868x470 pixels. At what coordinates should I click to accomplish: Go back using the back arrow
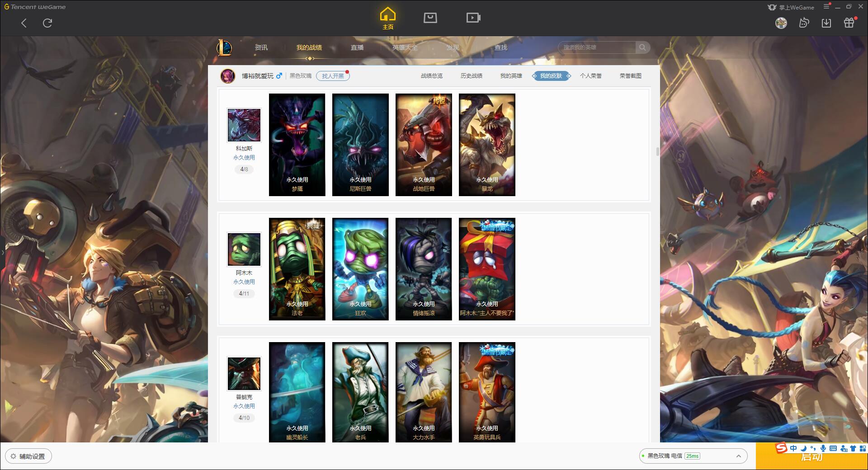(24, 23)
